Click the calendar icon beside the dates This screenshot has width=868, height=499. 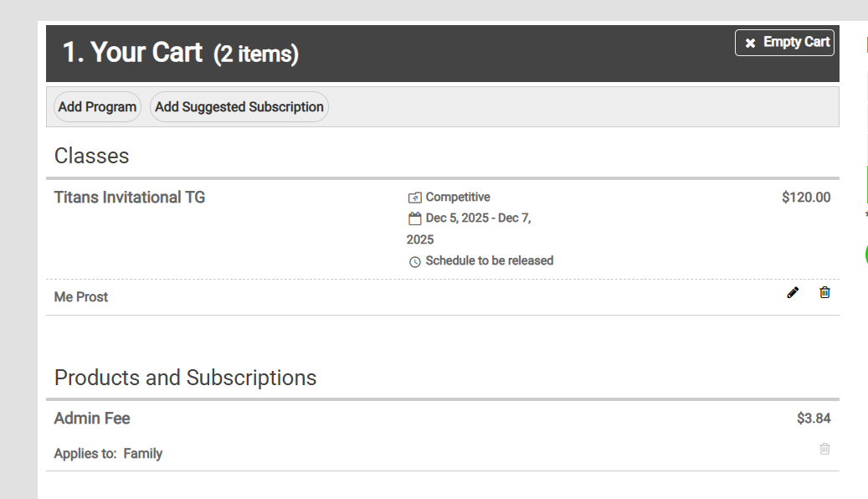pos(414,219)
